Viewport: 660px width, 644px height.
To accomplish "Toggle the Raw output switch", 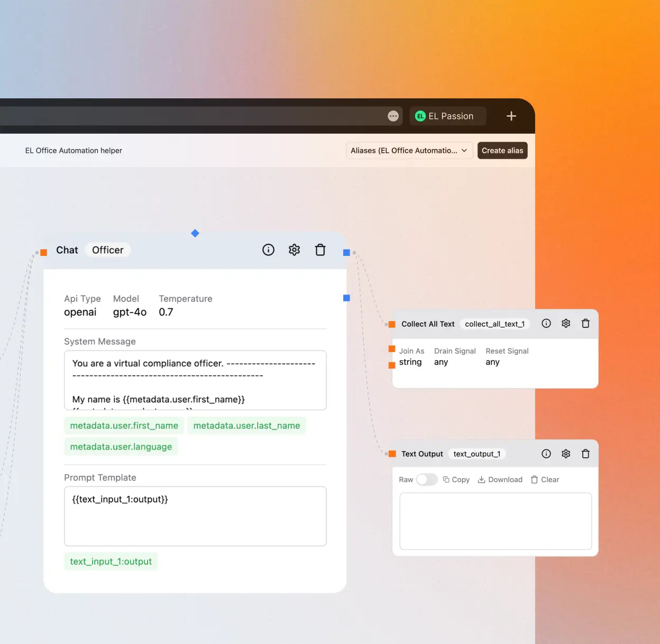I will coord(426,480).
